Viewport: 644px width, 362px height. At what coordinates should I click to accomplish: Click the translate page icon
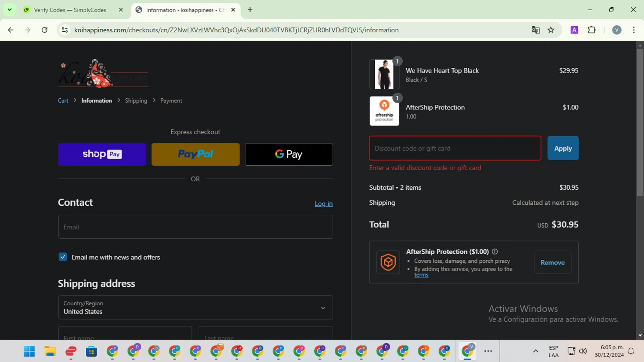tap(535, 30)
